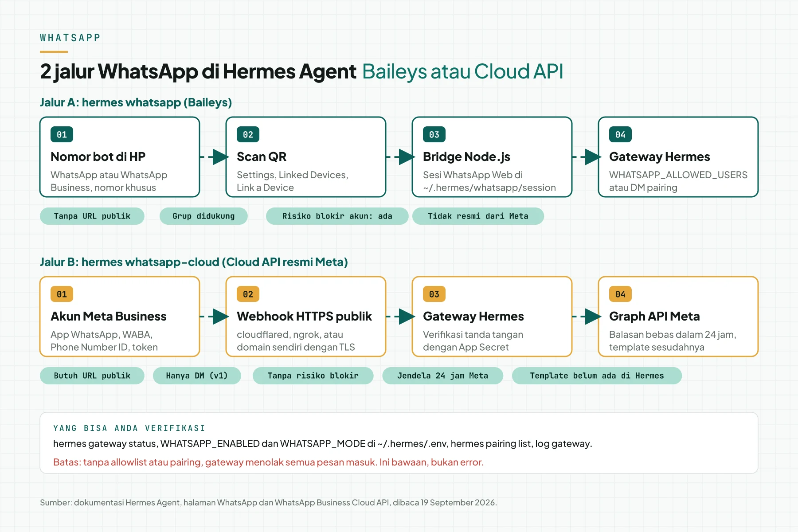
Task: Click the "Hanya DM (v1)" pill
Action: click(197, 376)
